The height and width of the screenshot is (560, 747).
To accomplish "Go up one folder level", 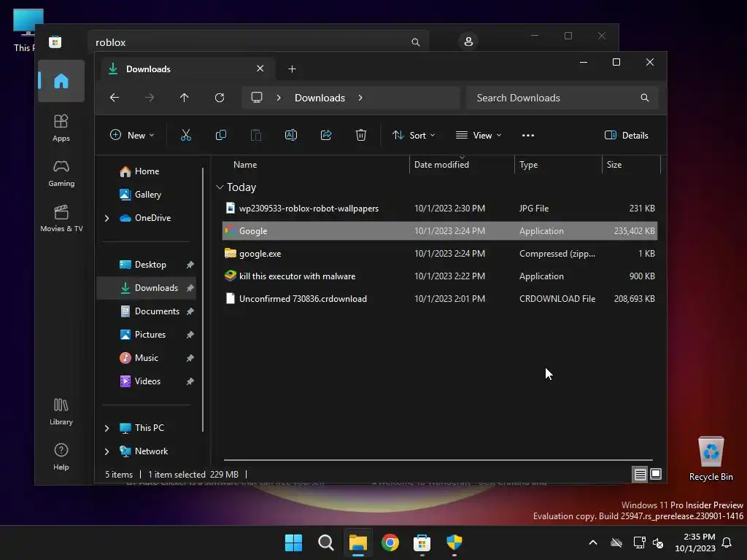I will [x=185, y=98].
